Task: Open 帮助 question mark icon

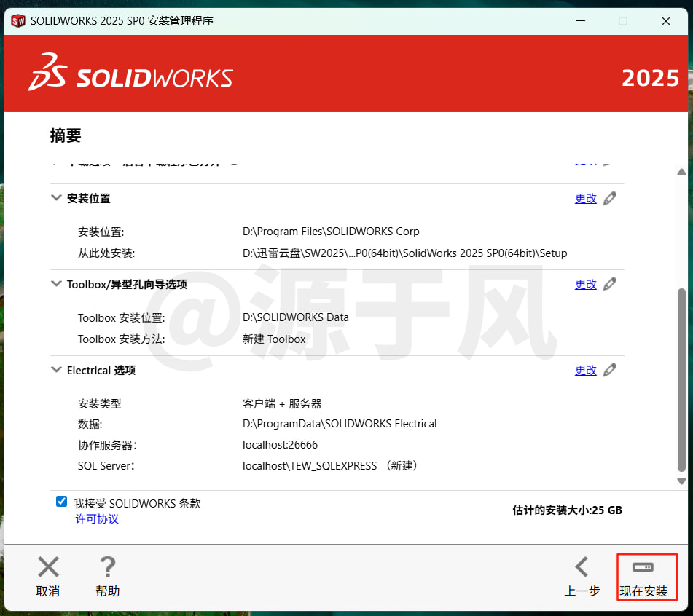Action: pyautogui.click(x=107, y=567)
